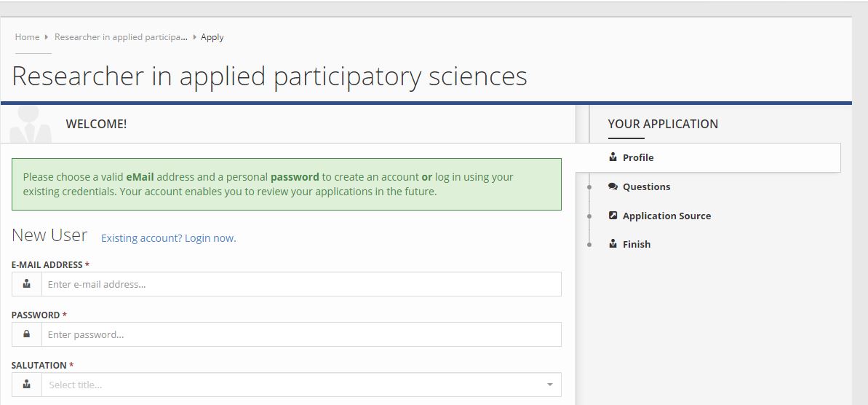The width and height of the screenshot is (868, 405).
Task: Click the Profile step person icon
Action: tap(613, 157)
